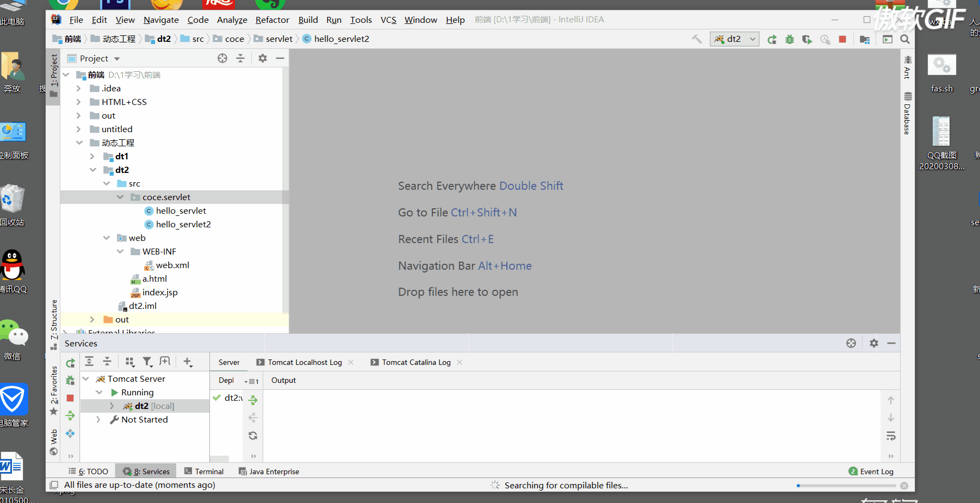Expand the .idea folder

pos(78,88)
